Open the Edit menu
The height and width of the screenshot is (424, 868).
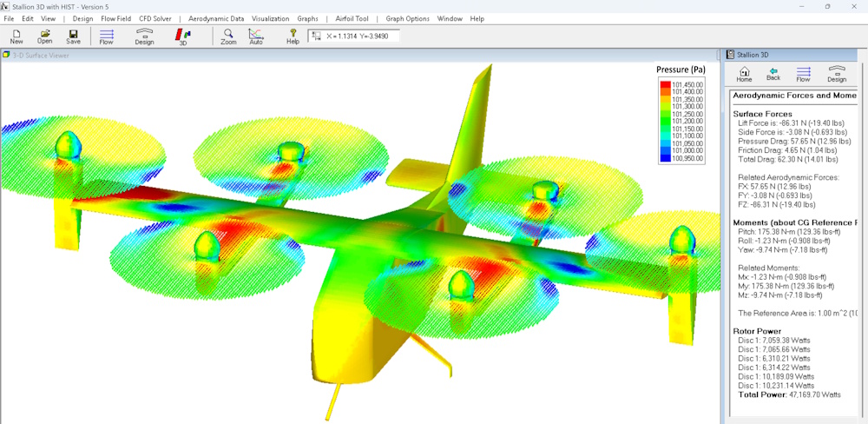pos(28,18)
